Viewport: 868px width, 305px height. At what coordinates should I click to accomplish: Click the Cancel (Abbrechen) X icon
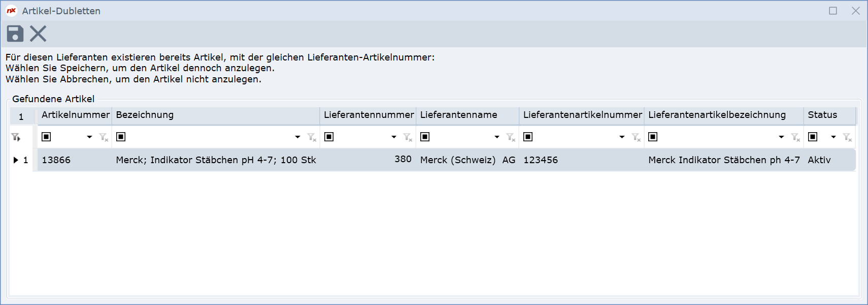[x=38, y=34]
